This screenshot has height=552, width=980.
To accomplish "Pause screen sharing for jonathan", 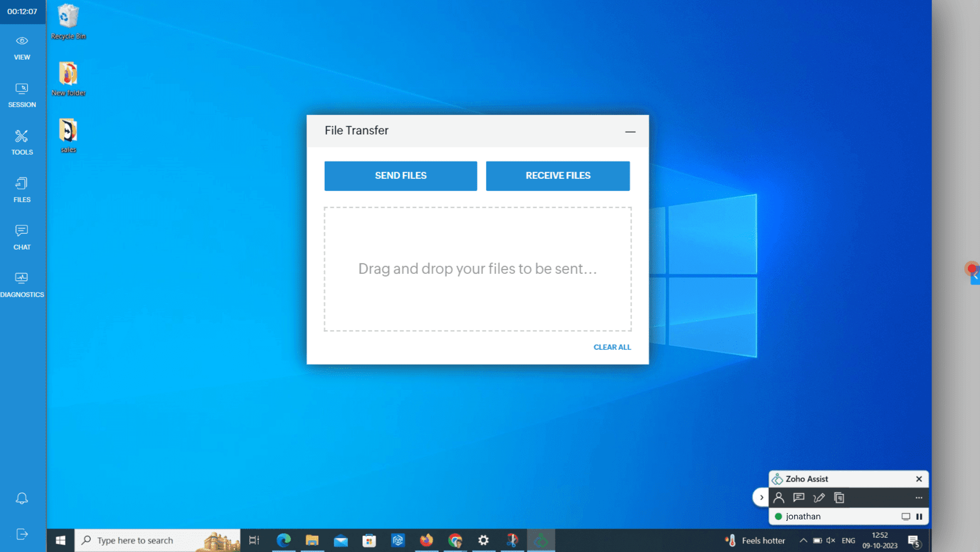I will 919,517.
